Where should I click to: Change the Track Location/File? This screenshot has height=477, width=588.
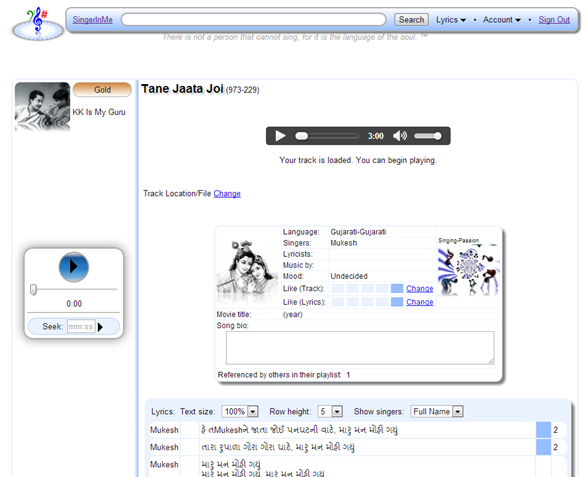coord(227,194)
